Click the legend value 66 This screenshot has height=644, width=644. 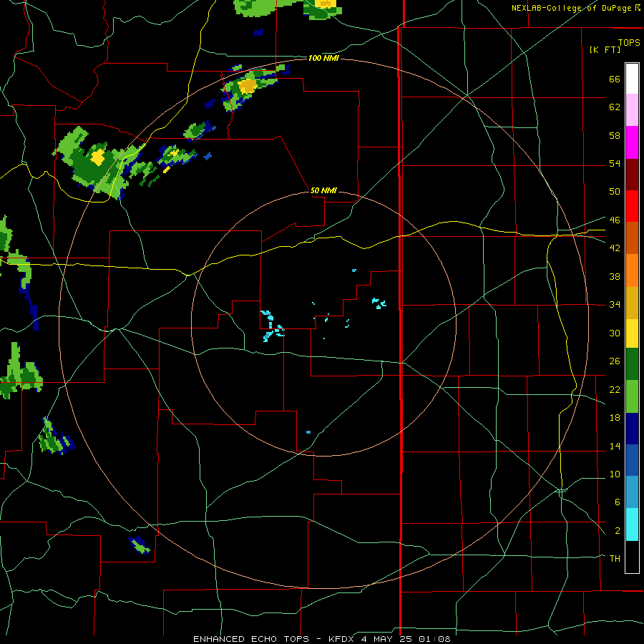click(x=615, y=79)
